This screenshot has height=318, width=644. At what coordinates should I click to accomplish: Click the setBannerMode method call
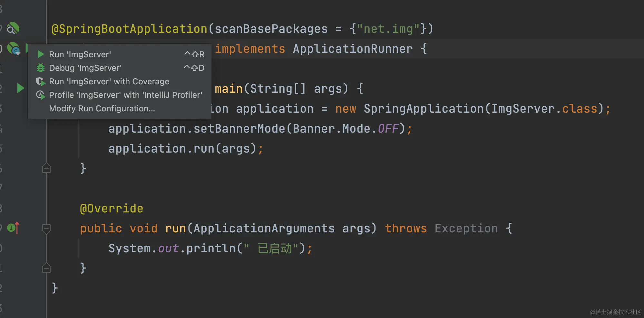pos(239,129)
